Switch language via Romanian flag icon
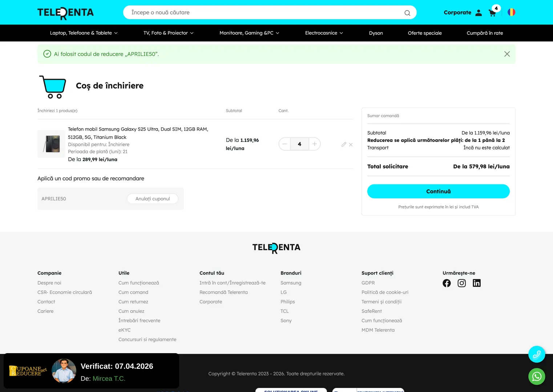 pos(511,12)
